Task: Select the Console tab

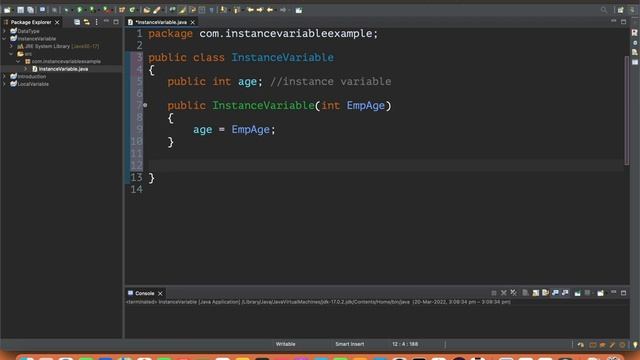Action: tap(144, 293)
